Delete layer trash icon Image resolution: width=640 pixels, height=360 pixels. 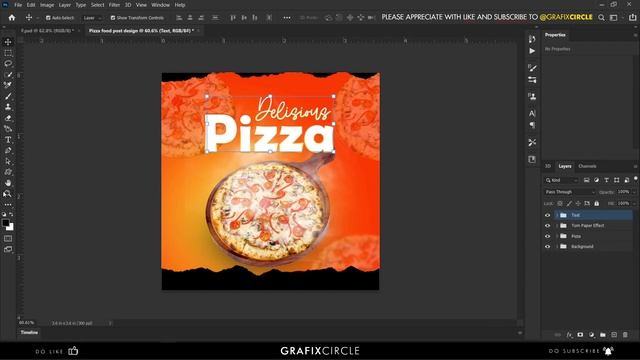click(x=625, y=335)
